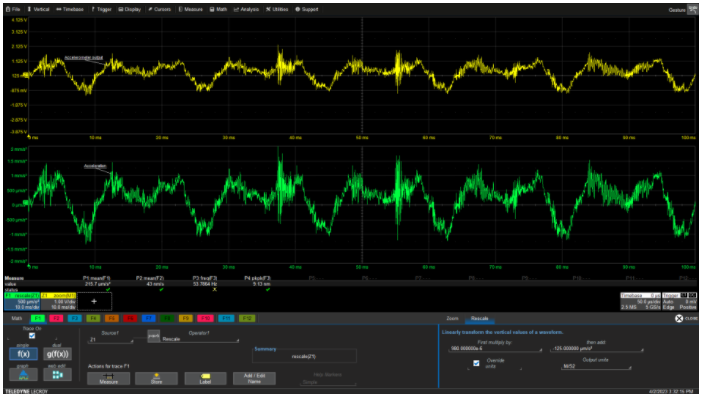Click the Measure action button for F1
Image resolution: width=703 pixels, height=397 pixels.
click(x=108, y=378)
